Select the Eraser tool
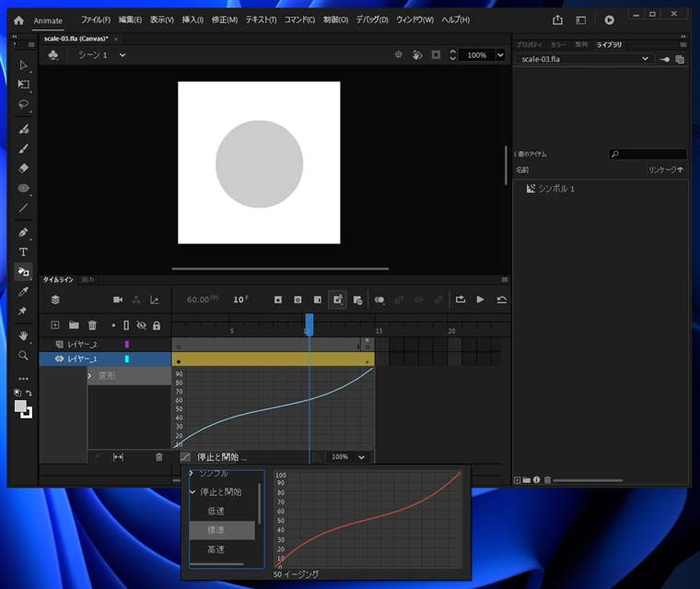This screenshot has height=589, width=700. pos(23,168)
